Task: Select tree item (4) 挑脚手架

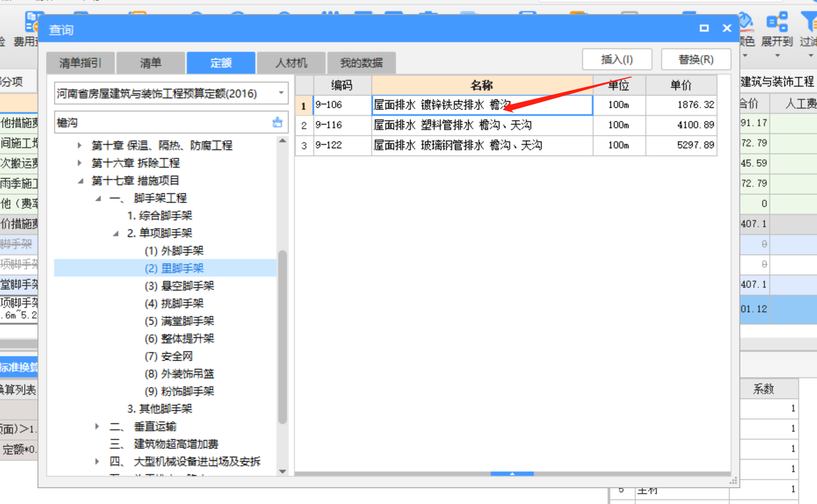Action: coord(174,304)
